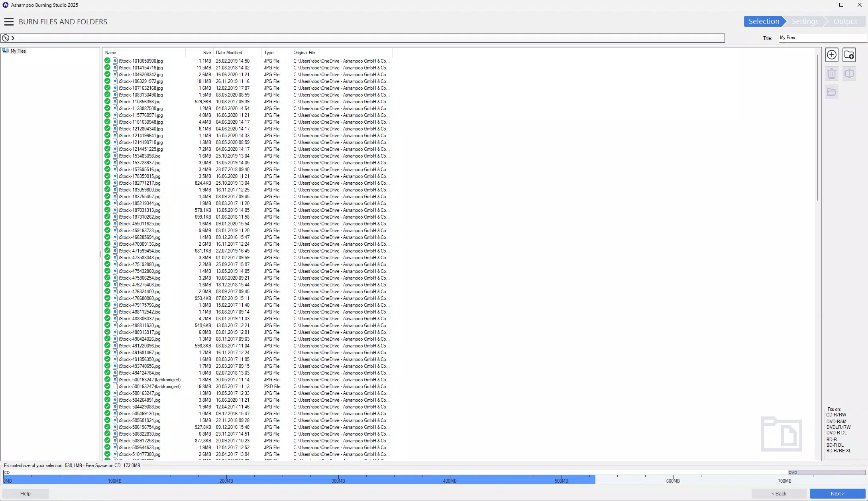868x501 pixels.
Task: Select file iStock-471599494.jpg
Action: [139, 250]
